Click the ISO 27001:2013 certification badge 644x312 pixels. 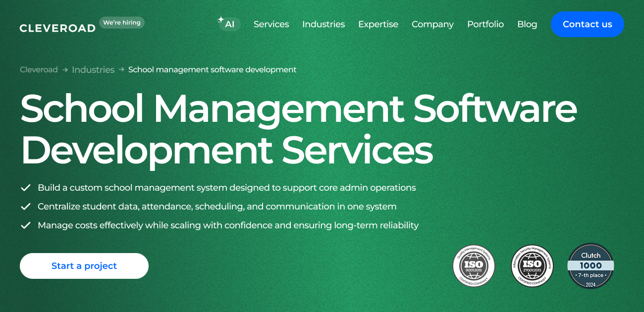click(x=532, y=266)
